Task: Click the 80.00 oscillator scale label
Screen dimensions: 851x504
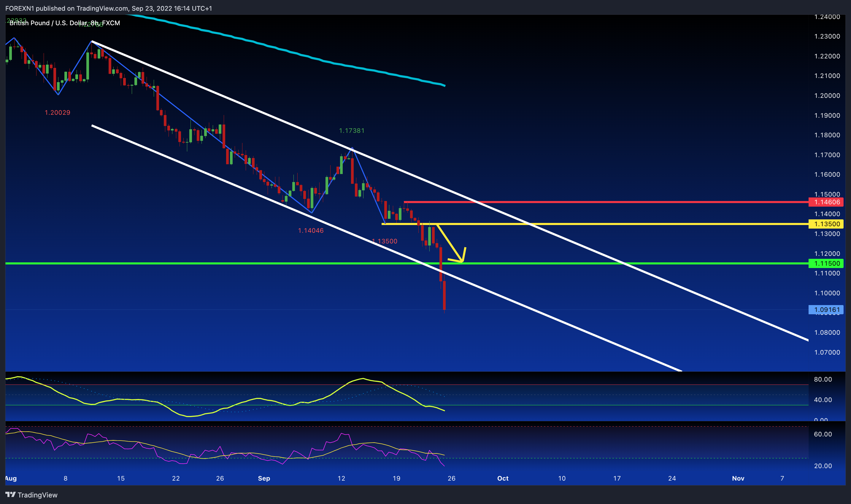Action: [823, 379]
